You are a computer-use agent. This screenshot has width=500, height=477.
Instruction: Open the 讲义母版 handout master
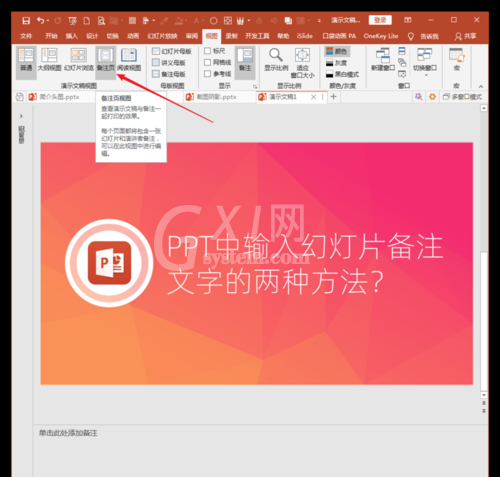coord(169,63)
